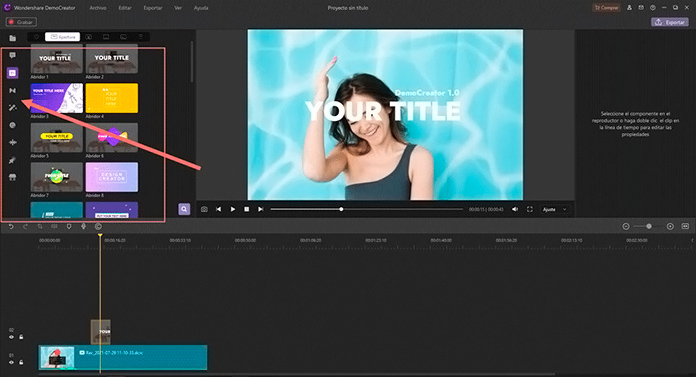Click the purple search button in the library
The width and height of the screenshot is (696, 377).
[x=184, y=209]
